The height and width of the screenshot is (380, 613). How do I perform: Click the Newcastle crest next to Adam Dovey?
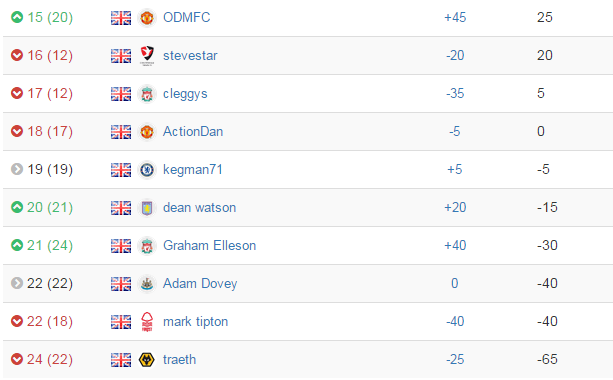pyautogui.click(x=147, y=283)
